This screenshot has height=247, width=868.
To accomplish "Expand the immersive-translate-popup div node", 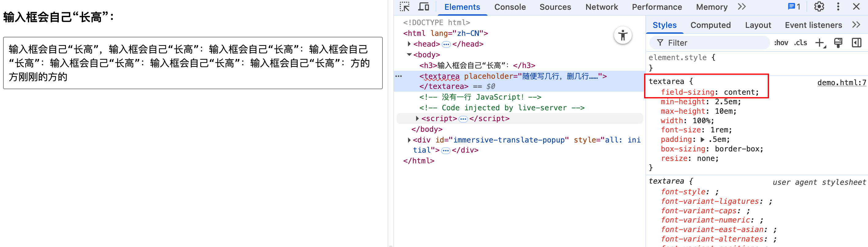I will click(409, 140).
